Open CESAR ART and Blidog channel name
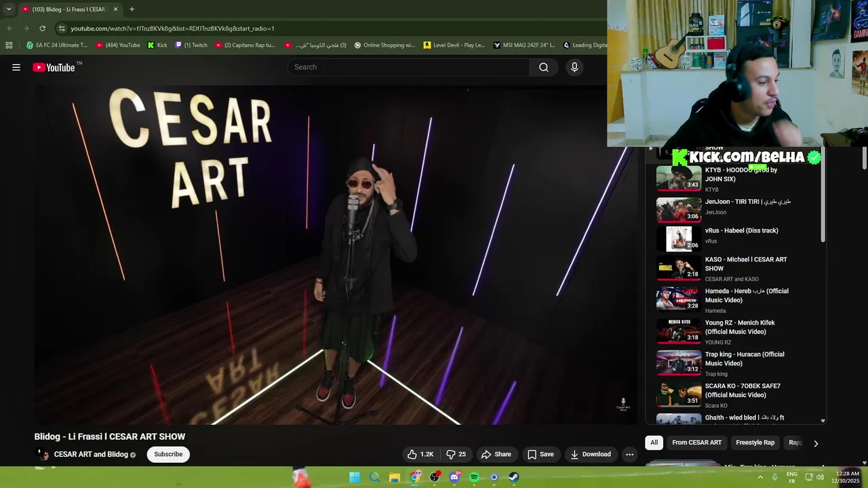This screenshot has height=488, width=868. (91, 454)
